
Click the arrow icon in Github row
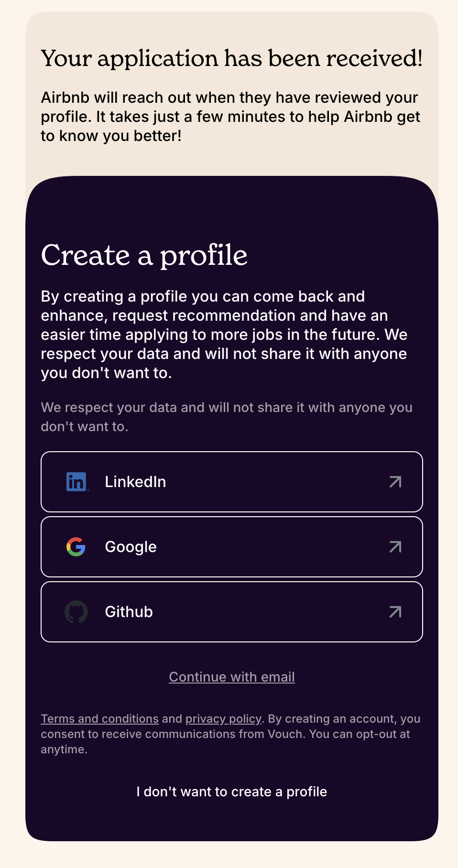coord(395,612)
